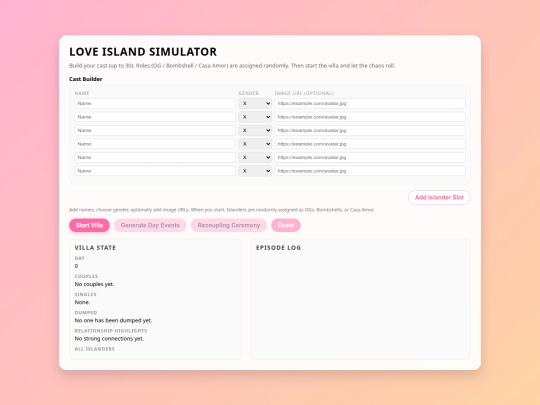Click the sixth row Name input field
540x405 pixels.
155,171
